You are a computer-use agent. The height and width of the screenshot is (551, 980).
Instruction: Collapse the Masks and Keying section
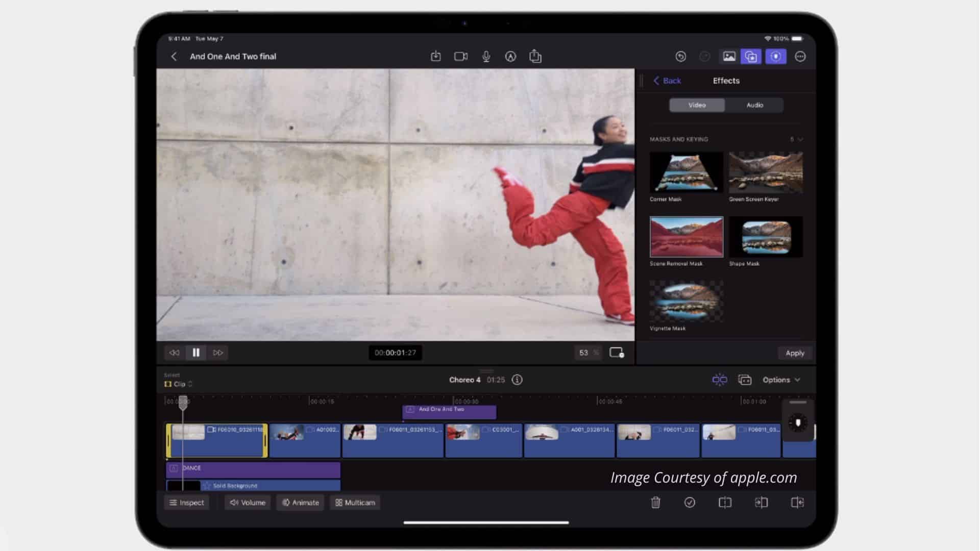[x=800, y=139]
